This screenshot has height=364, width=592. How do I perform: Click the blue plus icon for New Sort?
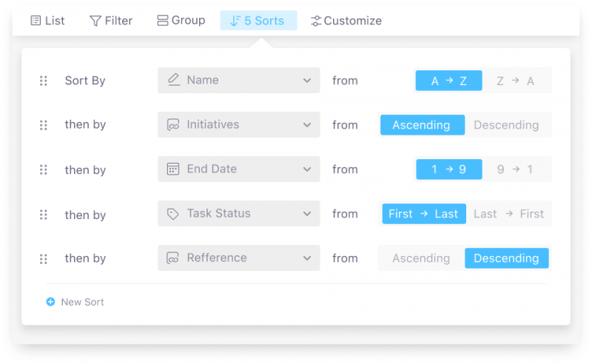(50, 302)
